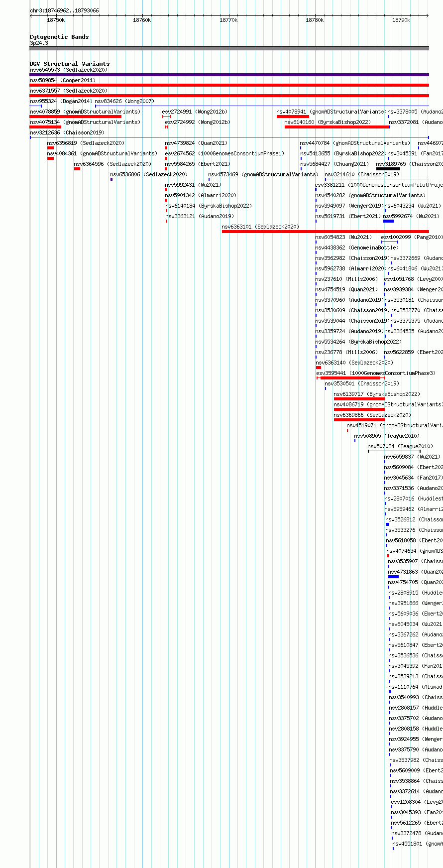443x868 pixels.
Task: Open nsv4739824 (Quan2021) variant
Action: [x=196, y=143]
